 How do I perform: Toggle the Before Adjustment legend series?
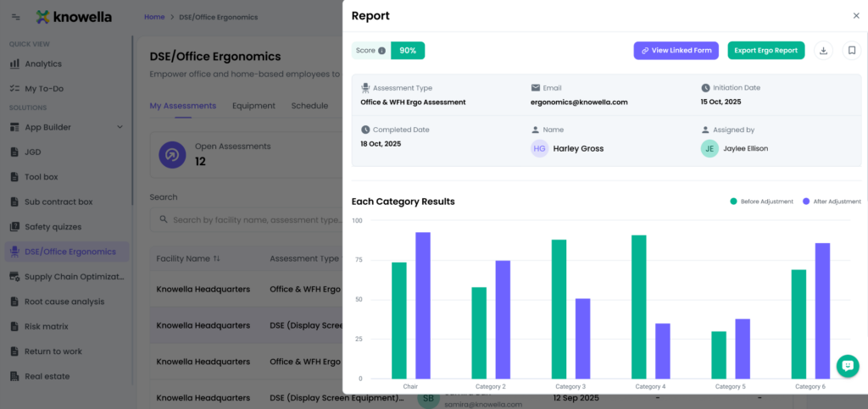762,202
